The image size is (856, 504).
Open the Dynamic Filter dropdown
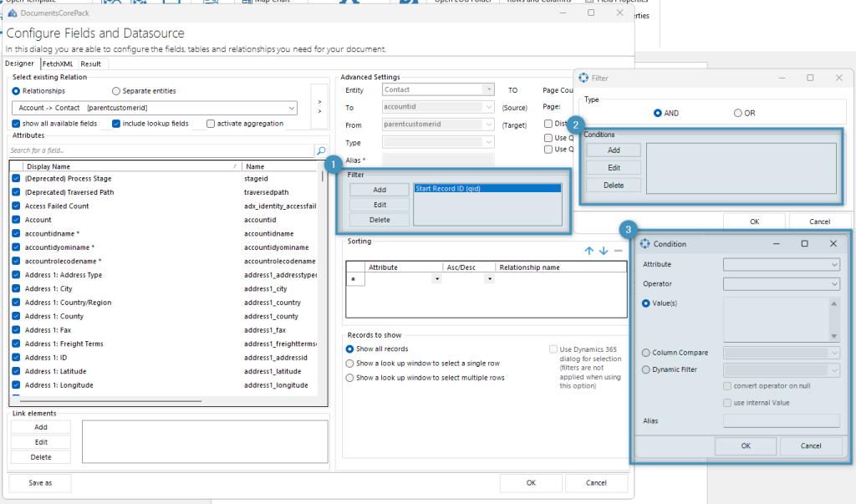coord(782,370)
